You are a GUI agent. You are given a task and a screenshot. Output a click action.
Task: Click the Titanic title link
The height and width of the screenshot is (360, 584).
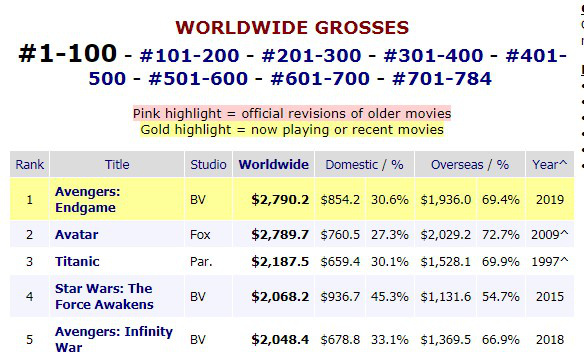point(77,262)
